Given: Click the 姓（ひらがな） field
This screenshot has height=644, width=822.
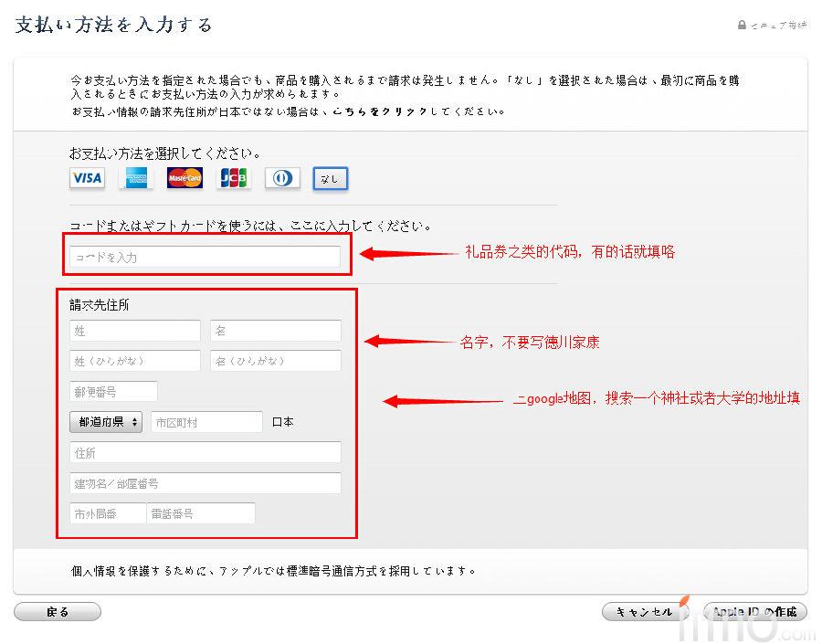Looking at the screenshot, I should [x=134, y=361].
